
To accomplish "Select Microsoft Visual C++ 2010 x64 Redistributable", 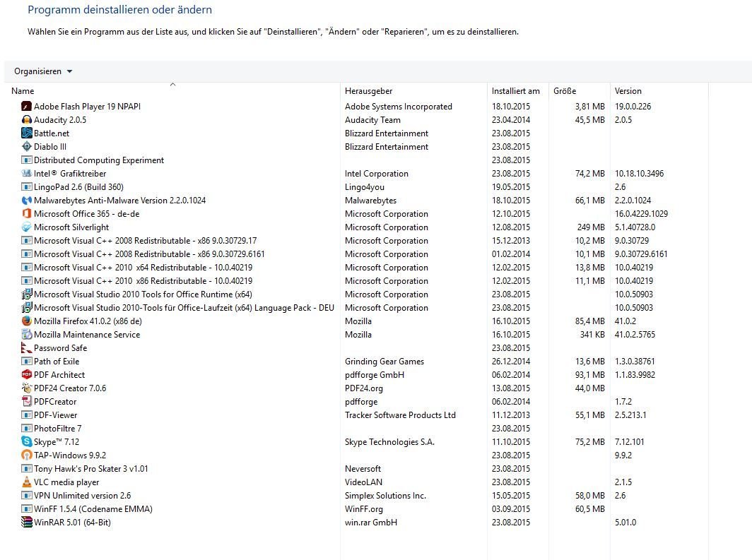I will pos(143,268).
